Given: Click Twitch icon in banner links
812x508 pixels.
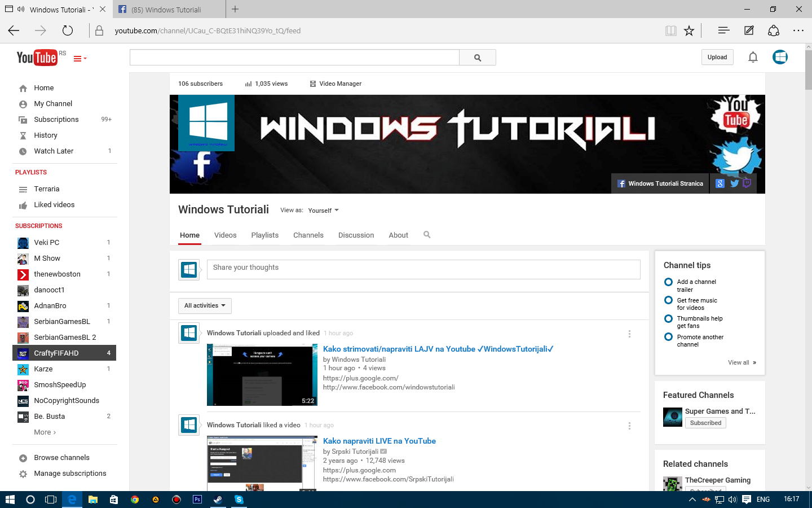Looking at the screenshot, I should [x=747, y=183].
